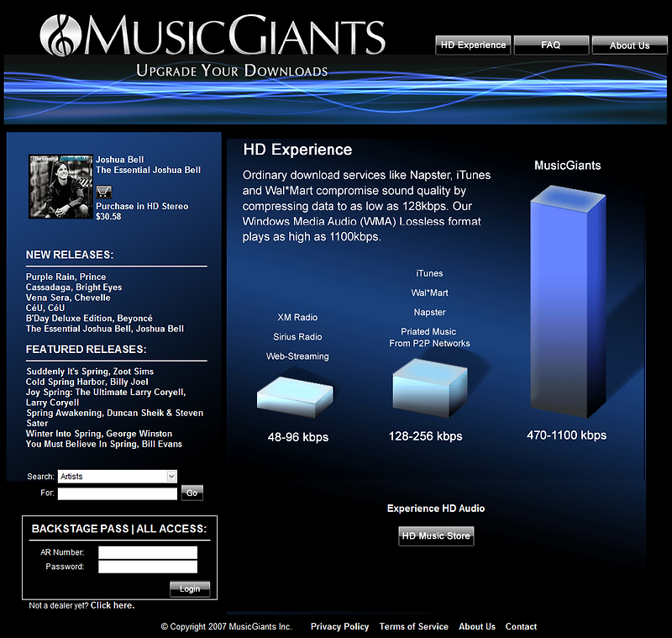Click the 'Wal*Mart' chart label
Screen dimensions: 672x638
click(x=429, y=293)
